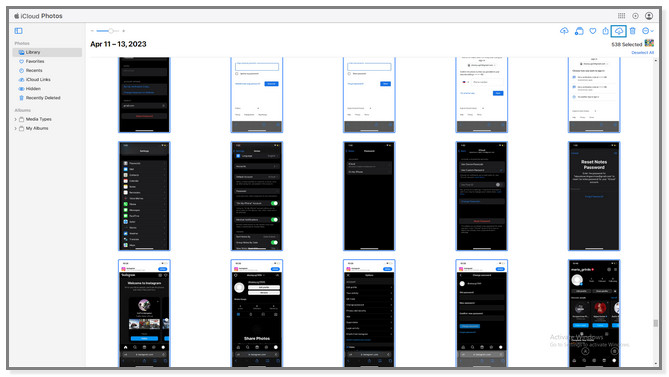This screenshot has height=377, width=669.
Task: Mark the selection as favorite with the heart icon
Action: tap(593, 31)
